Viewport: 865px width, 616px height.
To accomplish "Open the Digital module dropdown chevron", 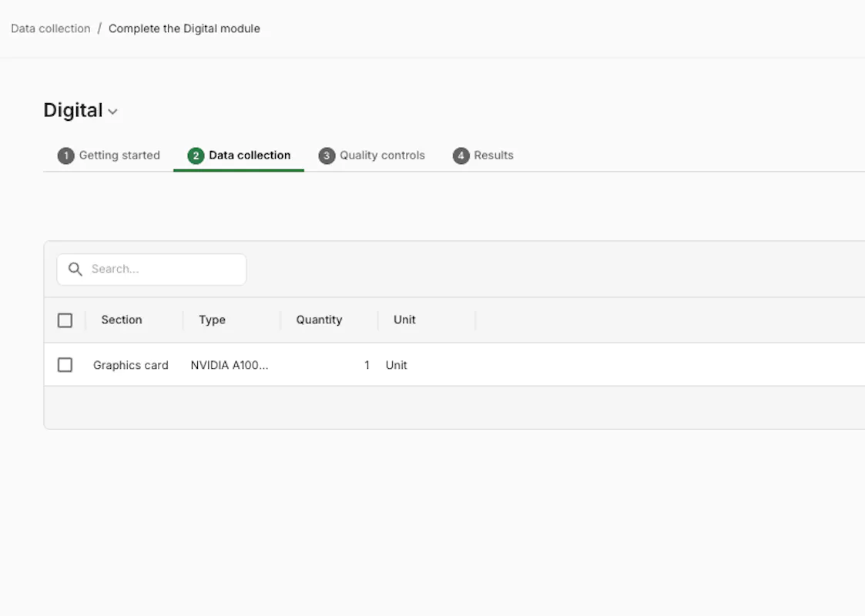I will (x=113, y=112).
